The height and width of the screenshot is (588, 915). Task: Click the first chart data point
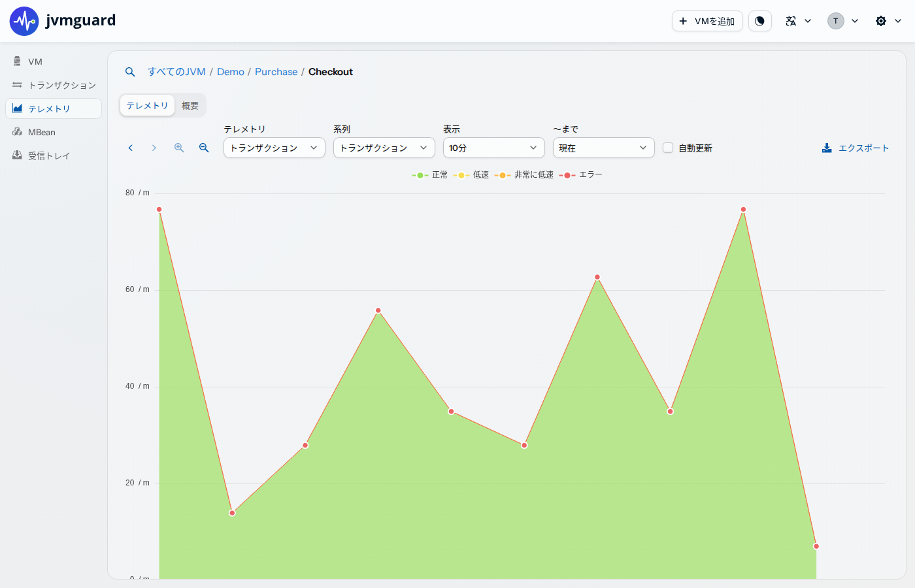point(159,210)
